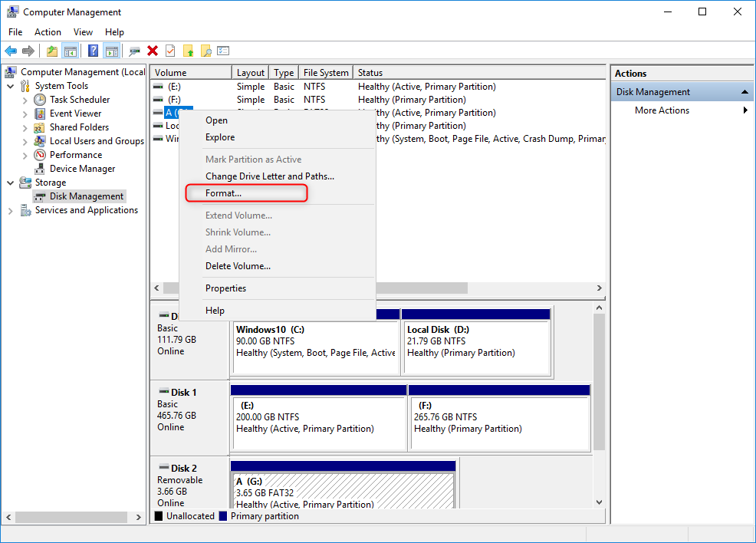Select Delete Volume... in context menu
This screenshot has height=543, width=756.
coord(238,266)
